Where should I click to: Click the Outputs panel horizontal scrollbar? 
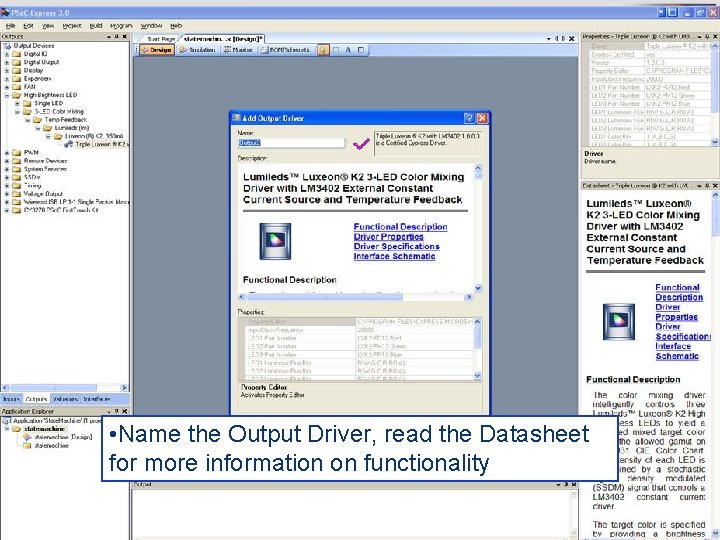coord(65,388)
